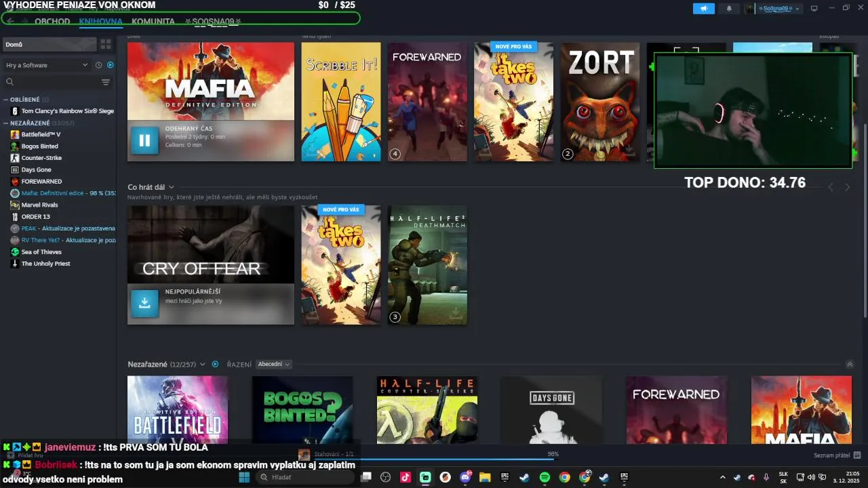The width and height of the screenshot is (868, 488).
Task: Select Counter-Strike in the game list
Action: pos(41,158)
